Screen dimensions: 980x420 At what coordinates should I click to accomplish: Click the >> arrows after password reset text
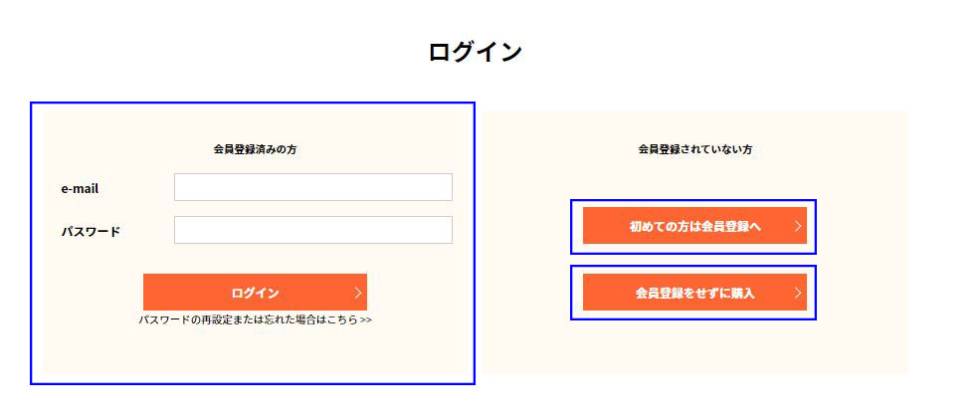(366, 320)
